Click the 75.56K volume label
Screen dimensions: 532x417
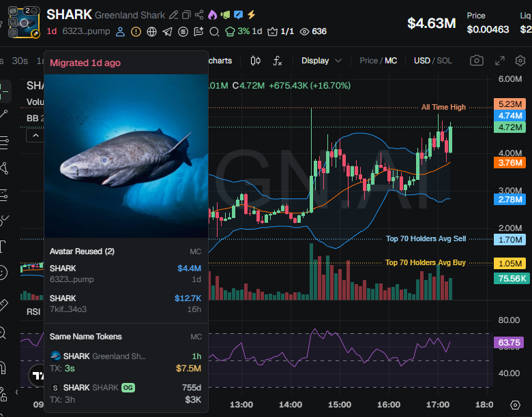point(512,278)
